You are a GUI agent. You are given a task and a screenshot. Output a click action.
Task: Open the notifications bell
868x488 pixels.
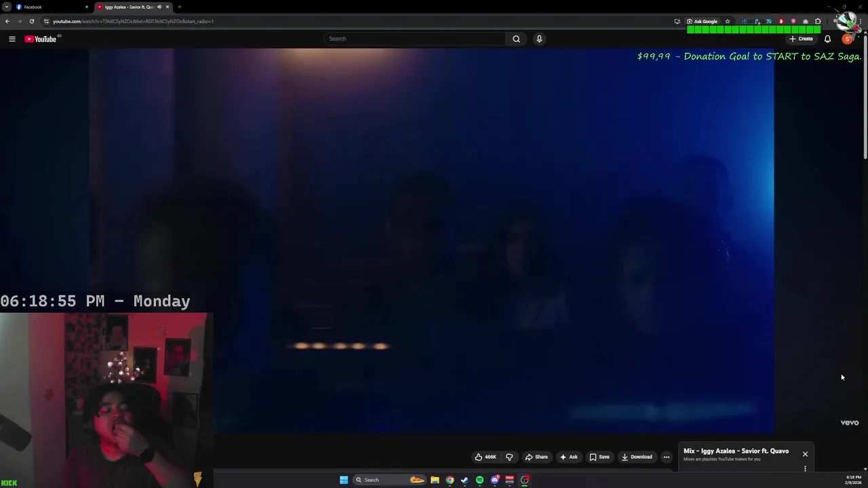click(827, 39)
